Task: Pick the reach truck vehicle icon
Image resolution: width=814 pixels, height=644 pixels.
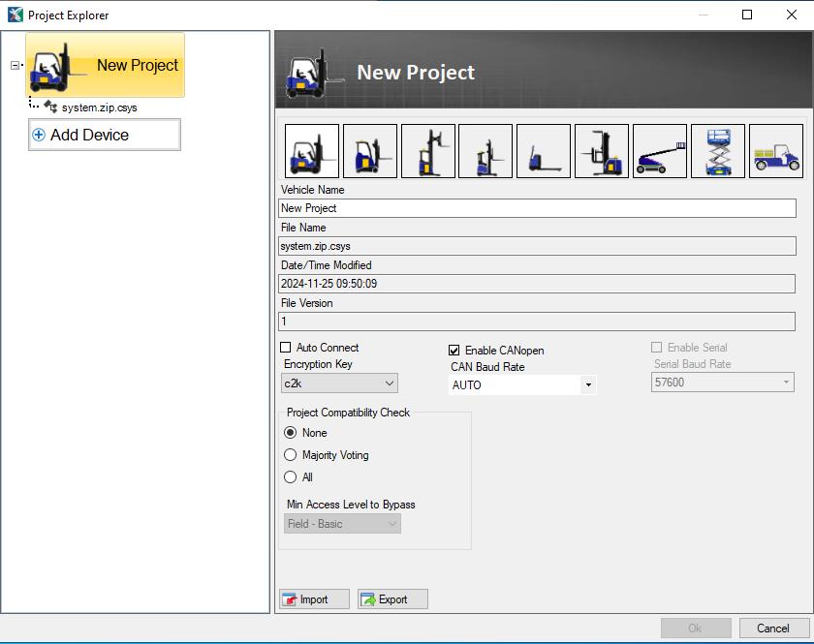Action: pos(428,151)
